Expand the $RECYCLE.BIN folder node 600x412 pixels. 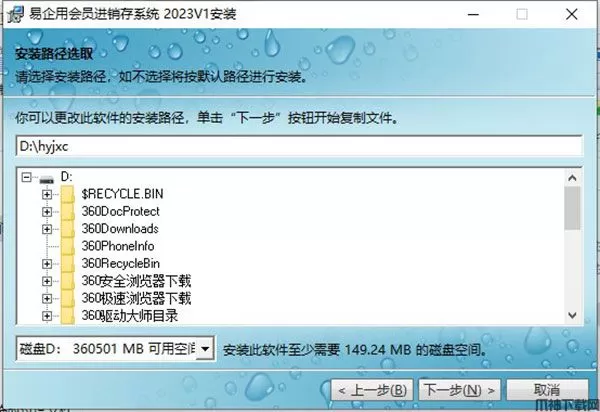(47, 194)
